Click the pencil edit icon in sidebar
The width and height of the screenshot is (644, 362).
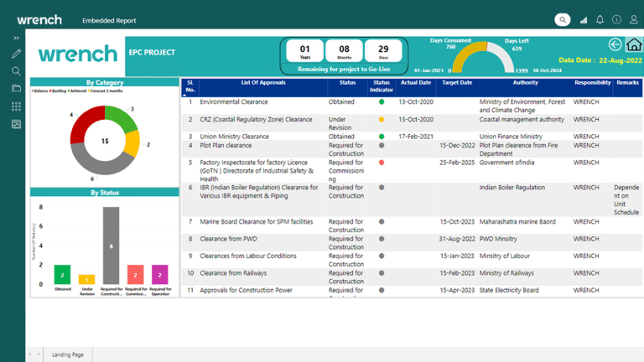point(17,54)
